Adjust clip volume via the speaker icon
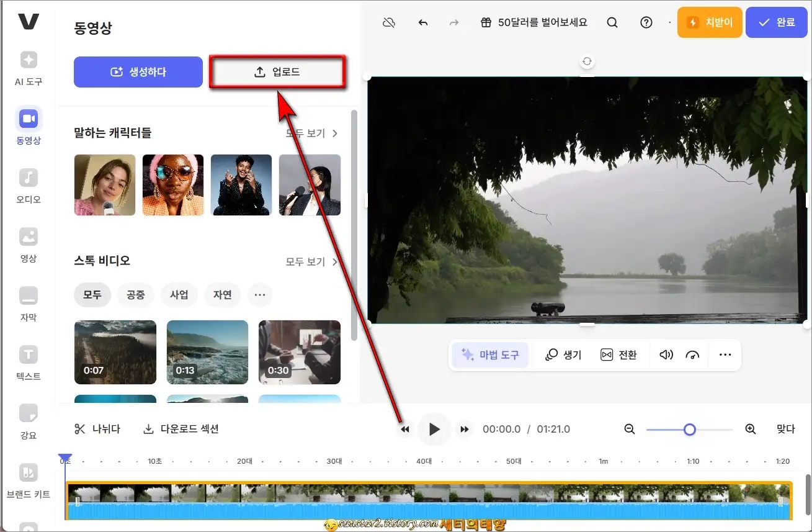 [x=666, y=354]
